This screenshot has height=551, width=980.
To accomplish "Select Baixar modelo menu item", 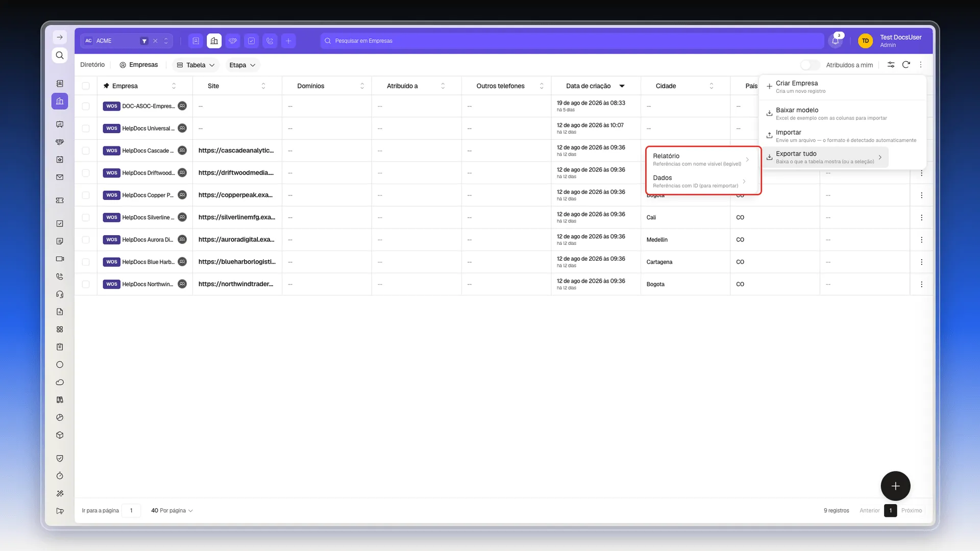I will [x=842, y=114].
